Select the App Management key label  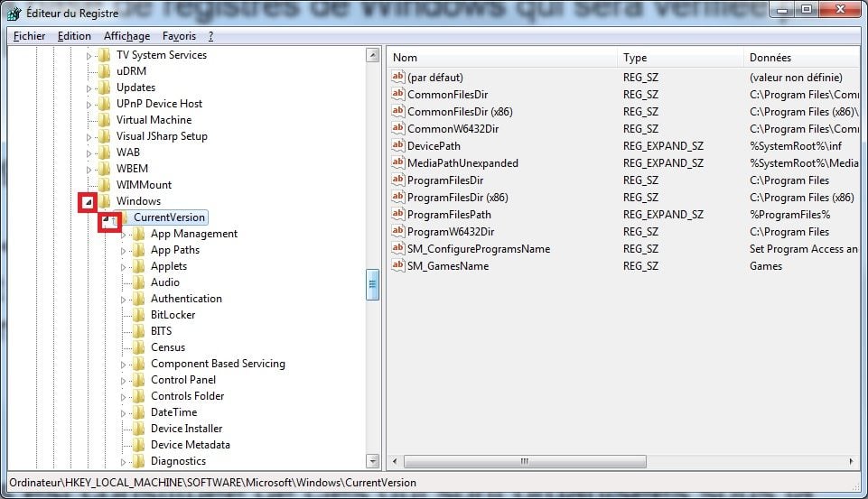(194, 234)
